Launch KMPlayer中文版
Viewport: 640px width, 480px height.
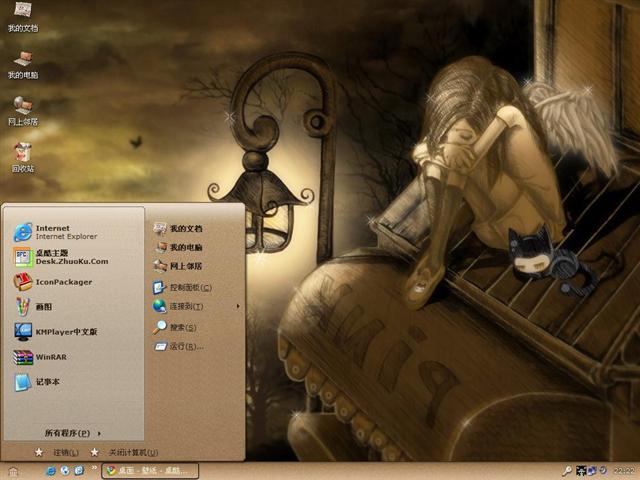click(x=56, y=332)
